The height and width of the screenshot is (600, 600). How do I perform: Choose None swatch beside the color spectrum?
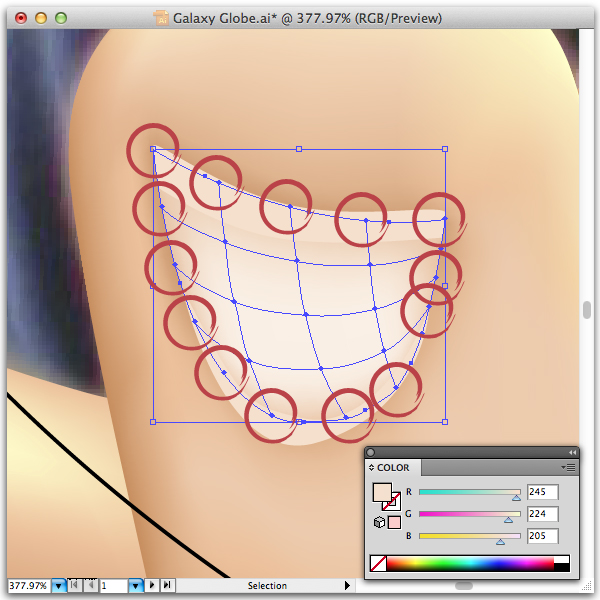click(x=378, y=563)
